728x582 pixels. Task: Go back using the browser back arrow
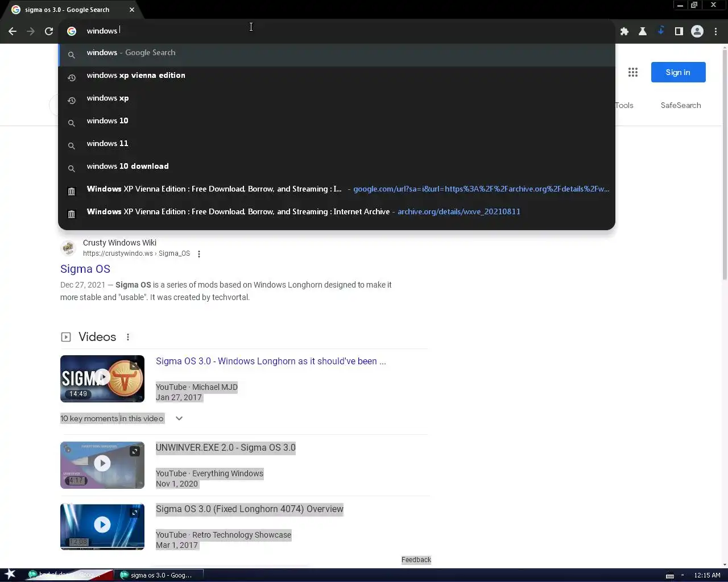12,31
